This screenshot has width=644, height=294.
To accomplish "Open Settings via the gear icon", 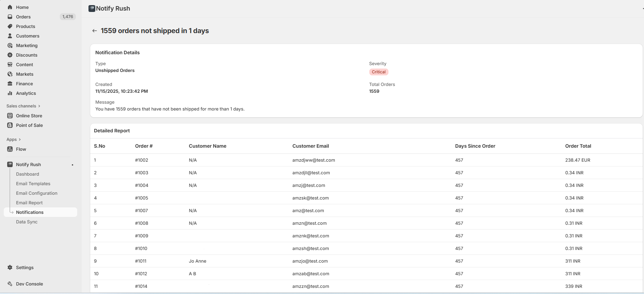I will [10, 267].
